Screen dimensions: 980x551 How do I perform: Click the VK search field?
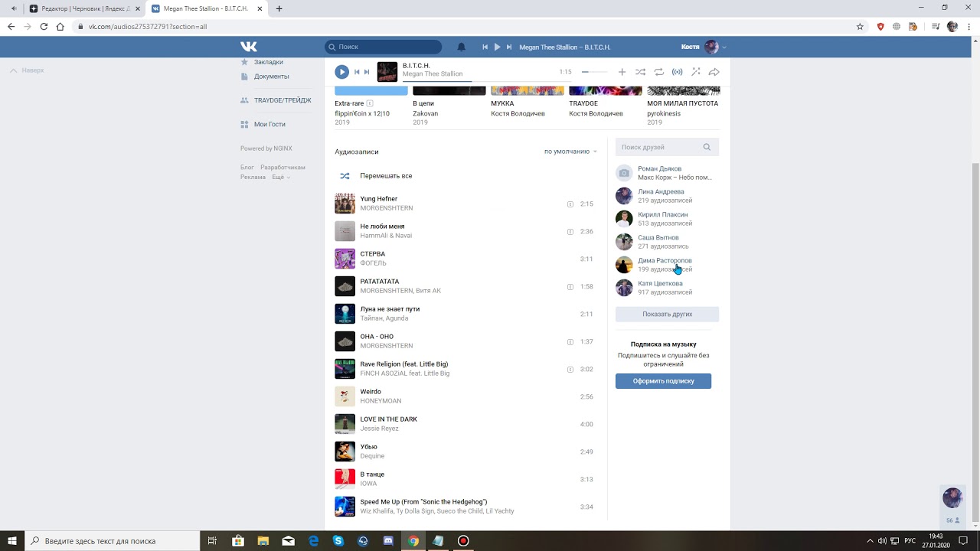click(383, 47)
